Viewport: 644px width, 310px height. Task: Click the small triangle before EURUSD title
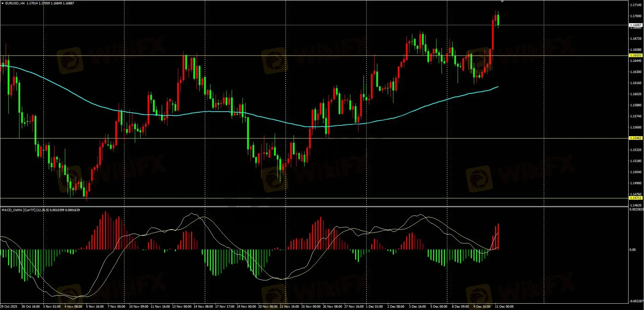coord(2,3)
